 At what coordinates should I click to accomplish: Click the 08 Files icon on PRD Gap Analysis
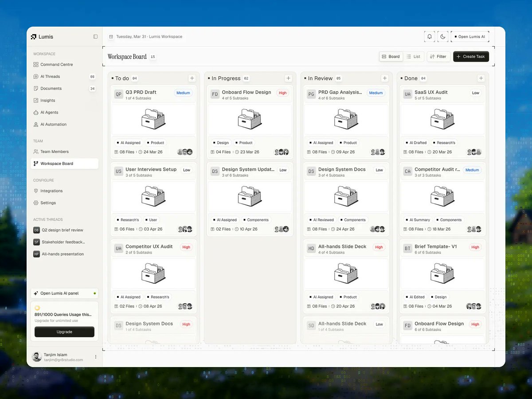309,152
